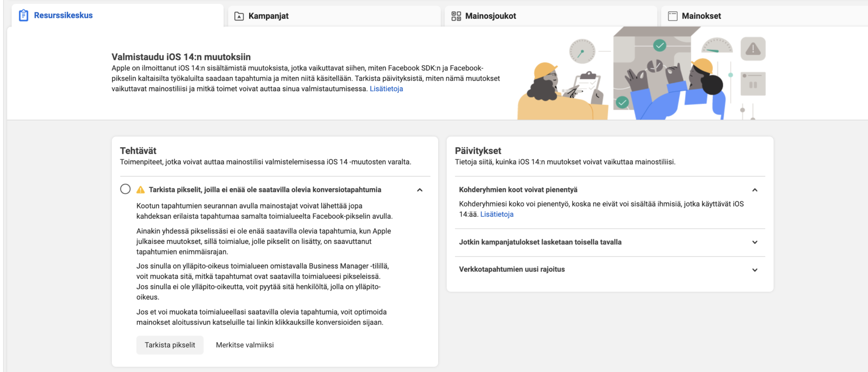The image size is (868, 372).
Task: Click the Mainosjoukot grid icon
Action: (x=456, y=16)
